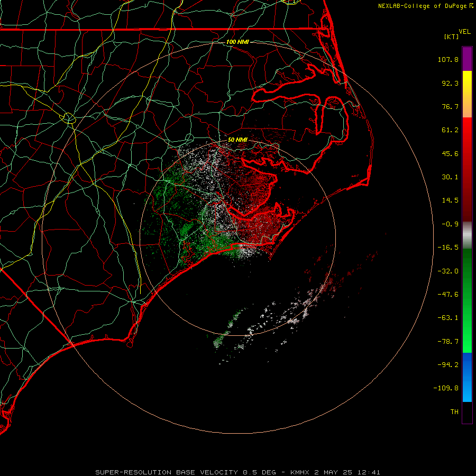Viewport: 476px width, 476px height.
Task: Click the TH legend label
Action: (454, 412)
